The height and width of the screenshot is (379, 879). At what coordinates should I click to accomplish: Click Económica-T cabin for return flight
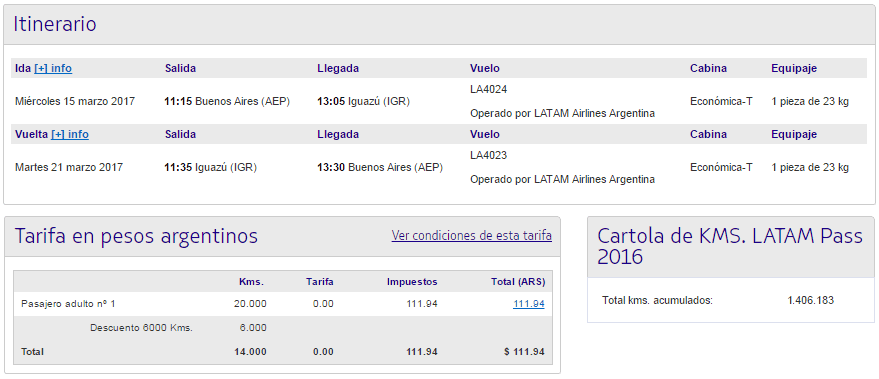(721, 168)
